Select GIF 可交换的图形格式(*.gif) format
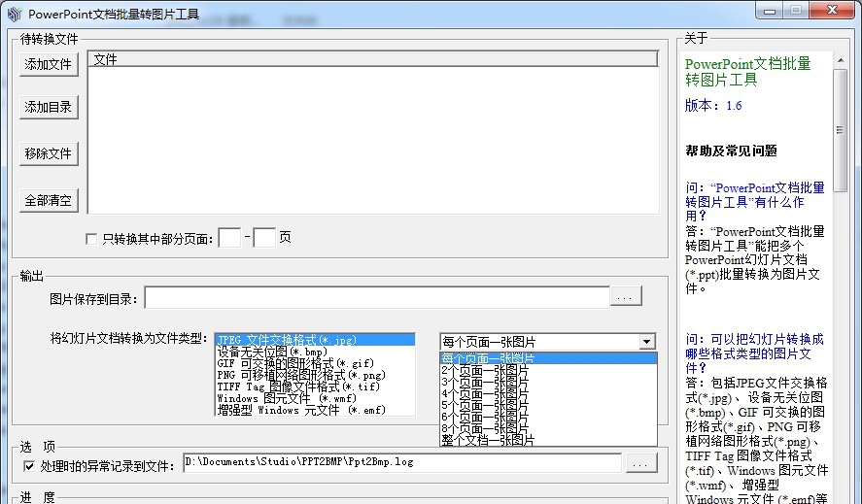Screen dimensions: 862x504 315,363
